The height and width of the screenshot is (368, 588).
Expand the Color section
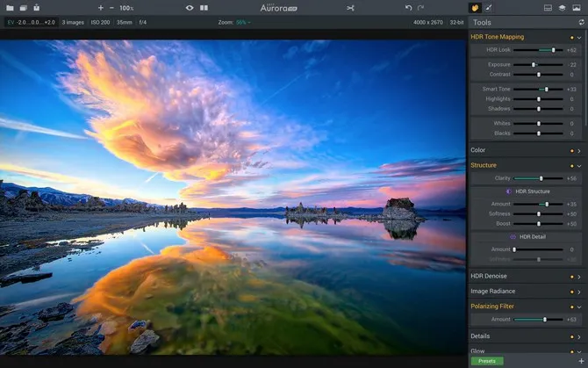[579, 150]
